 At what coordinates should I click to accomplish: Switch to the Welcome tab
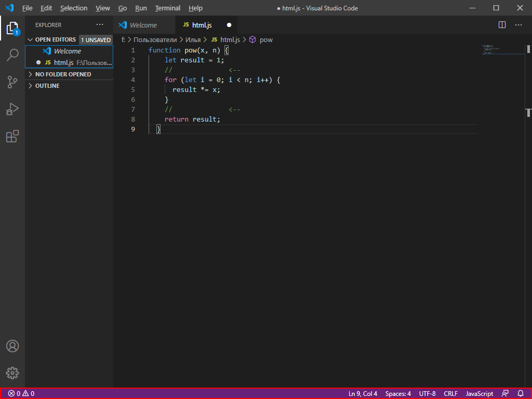[x=144, y=24]
